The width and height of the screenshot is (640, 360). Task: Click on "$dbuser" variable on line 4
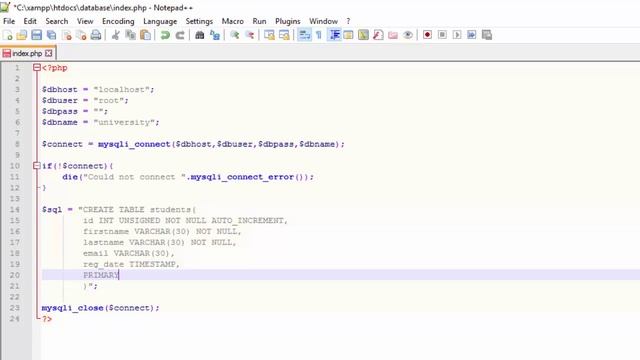[x=60, y=100]
